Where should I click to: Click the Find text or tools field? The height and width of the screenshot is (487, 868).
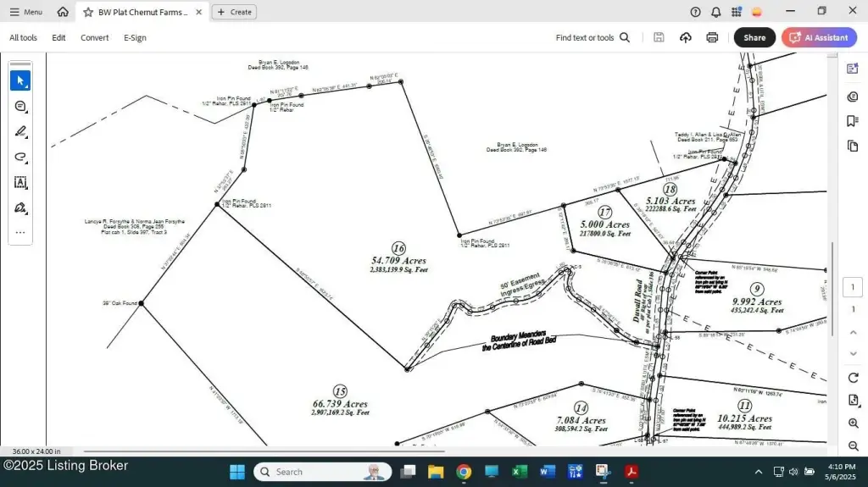(593, 37)
